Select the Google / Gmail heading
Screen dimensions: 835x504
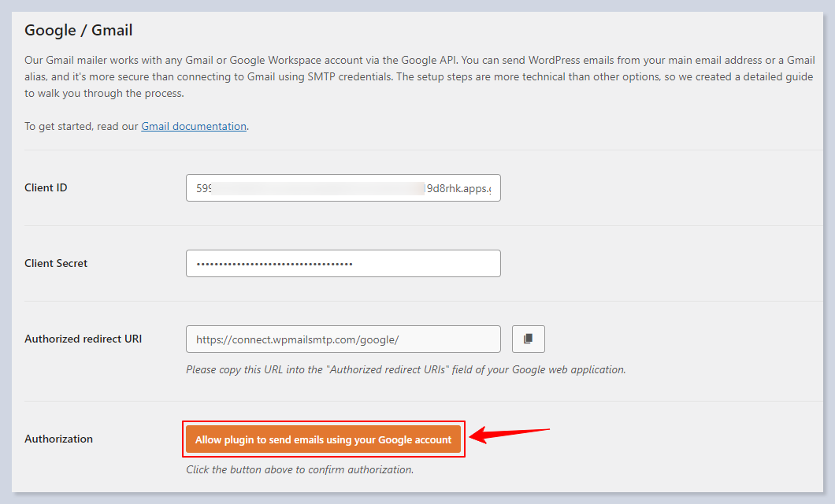tap(78, 31)
